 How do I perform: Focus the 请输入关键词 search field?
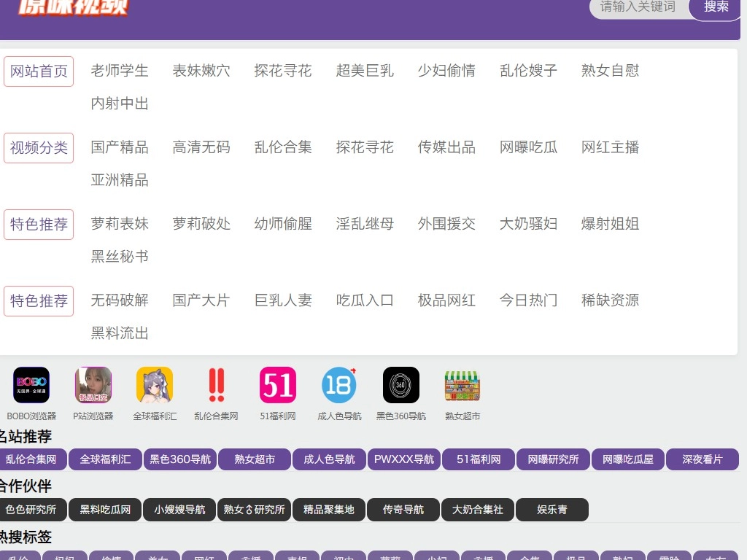point(636,7)
